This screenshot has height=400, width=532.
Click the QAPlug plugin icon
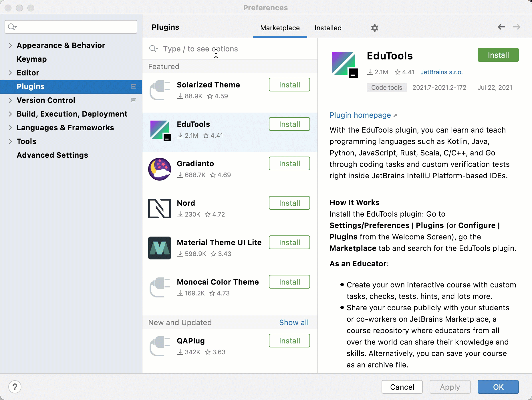pos(160,346)
